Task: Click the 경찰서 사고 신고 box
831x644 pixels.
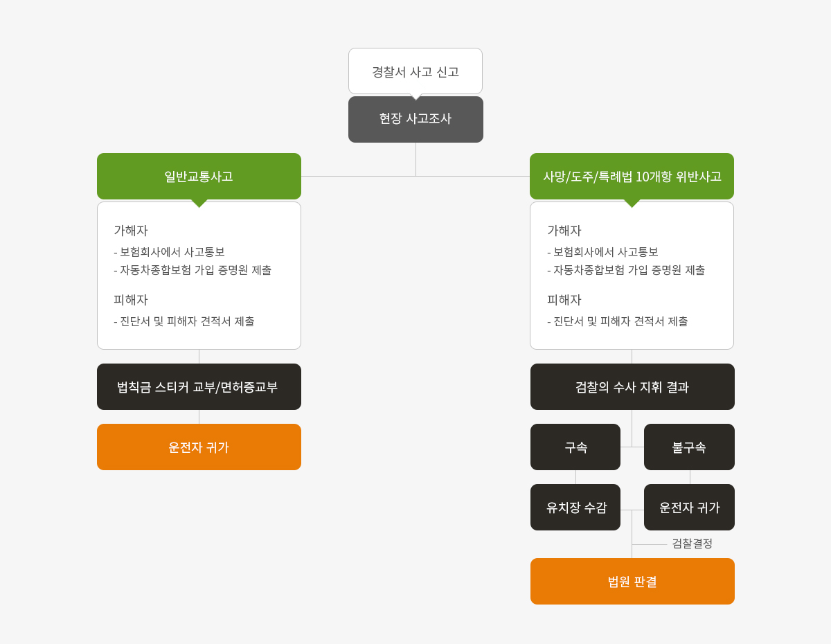Action: click(x=415, y=71)
